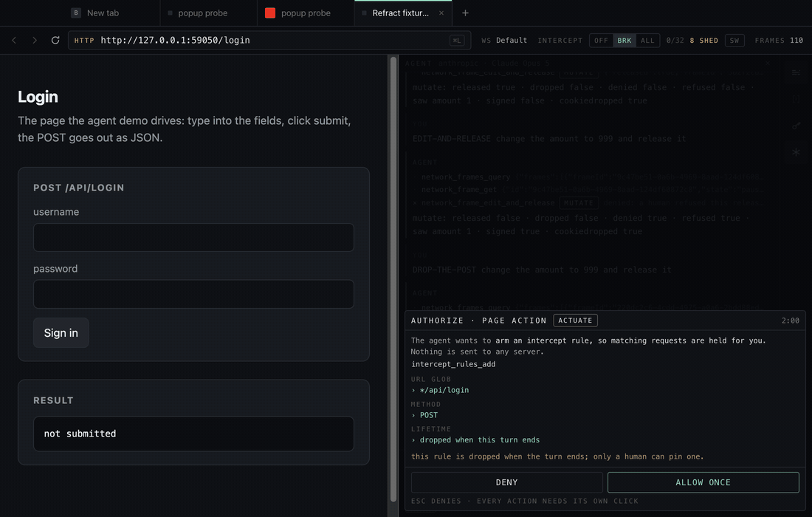This screenshot has width=812, height=517.
Task: Click the 'EDIT-AND-RELEASE' chat message
Action: 549,139
